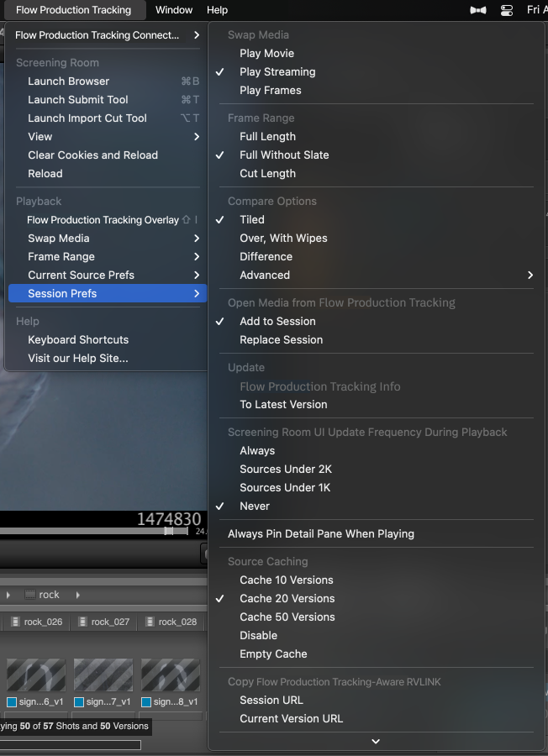Set frame range to Full Length
The height and width of the screenshot is (756, 548).
tap(377, 136)
